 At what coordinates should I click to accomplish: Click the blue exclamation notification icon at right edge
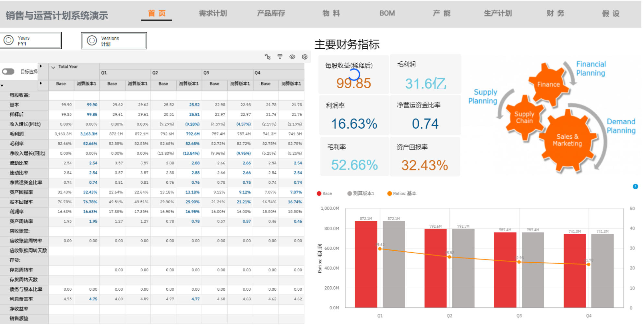click(x=636, y=186)
